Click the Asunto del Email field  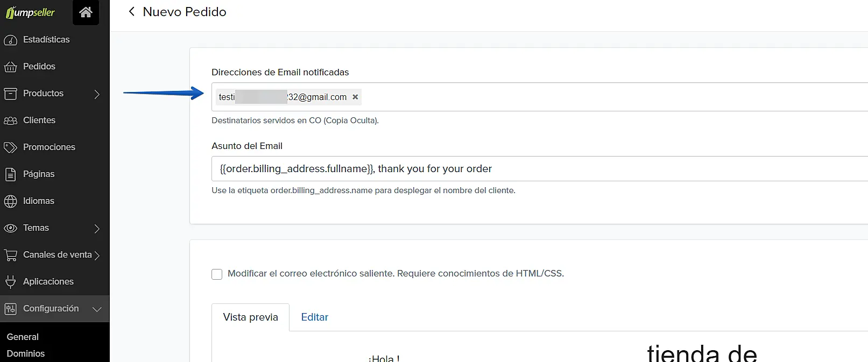538,169
